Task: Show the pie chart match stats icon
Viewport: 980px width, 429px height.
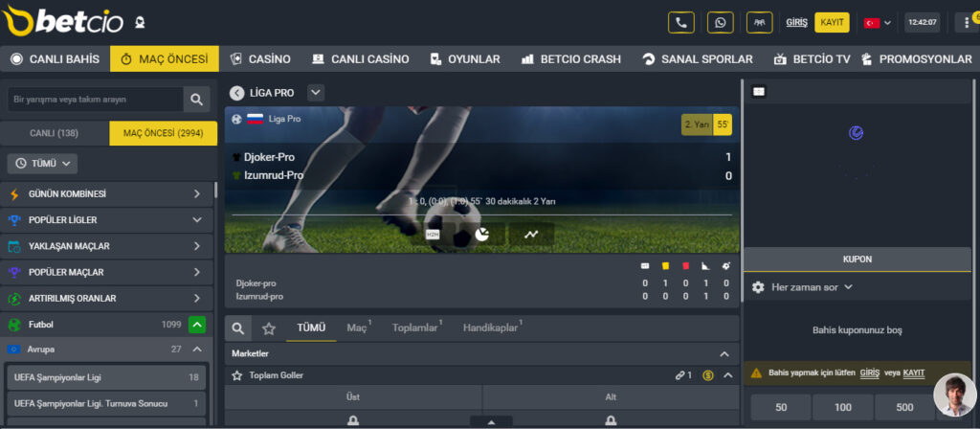Action: point(482,235)
